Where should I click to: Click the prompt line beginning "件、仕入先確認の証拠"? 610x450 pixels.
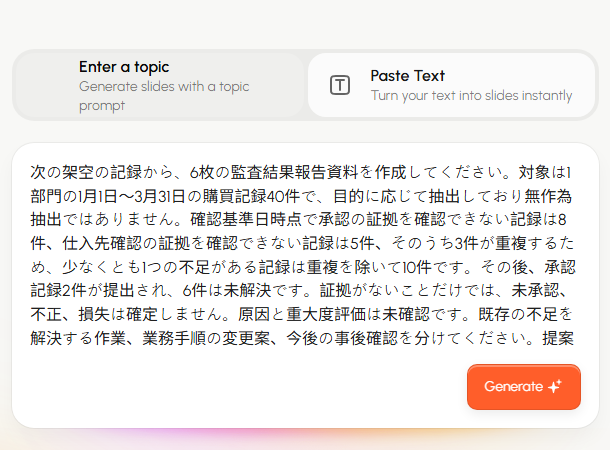[x=302, y=243]
